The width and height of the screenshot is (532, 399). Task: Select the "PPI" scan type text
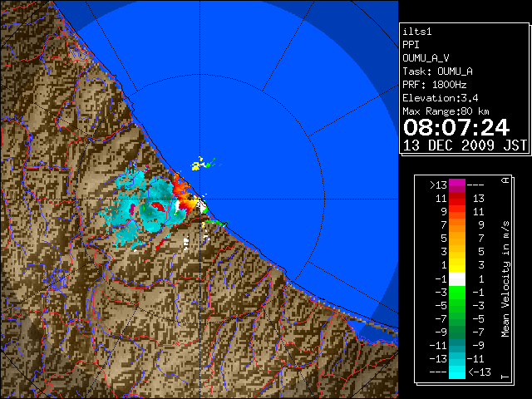click(x=411, y=45)
